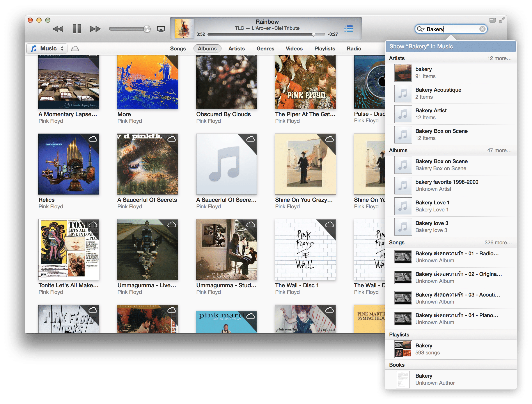532x404 pixels.
Task: Click cloud icon on Pink Floyd Works cover
Action: click(x=93, y=310)
